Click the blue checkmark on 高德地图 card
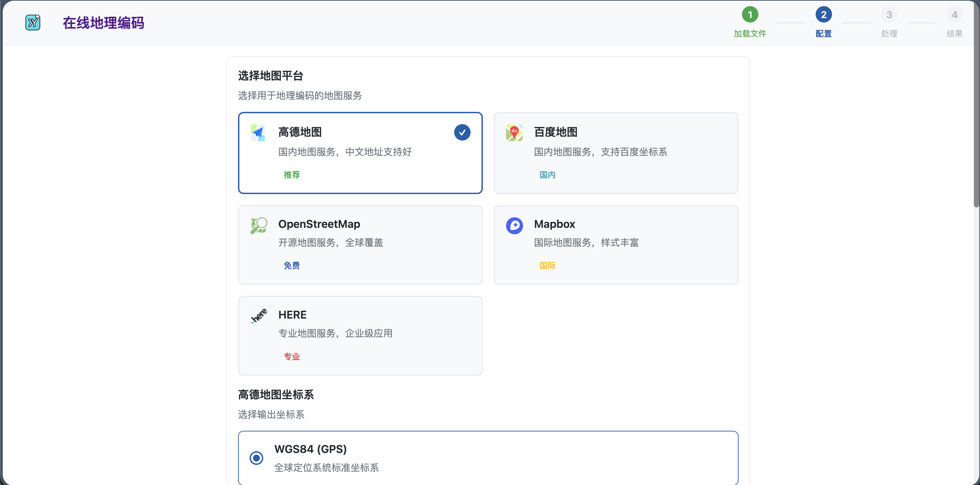The height and width of the screenshot is (485, 980). click(x=462, y=132)
